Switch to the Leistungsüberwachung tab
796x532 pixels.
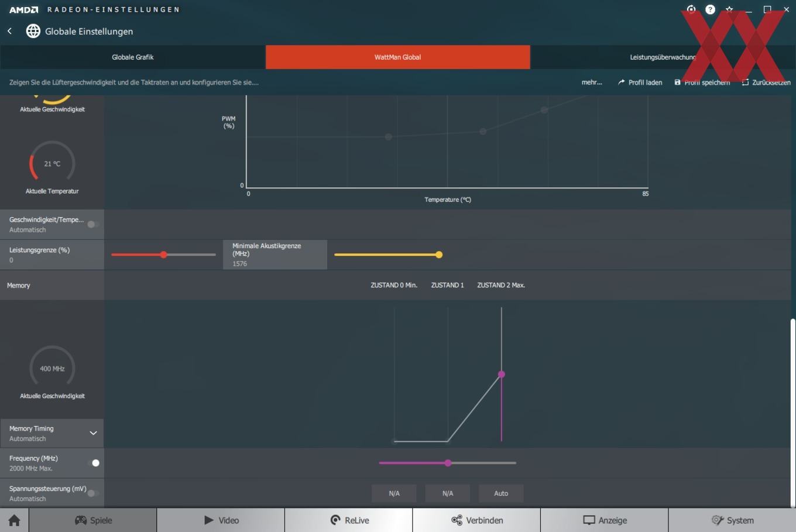click(x=663, y=57)
